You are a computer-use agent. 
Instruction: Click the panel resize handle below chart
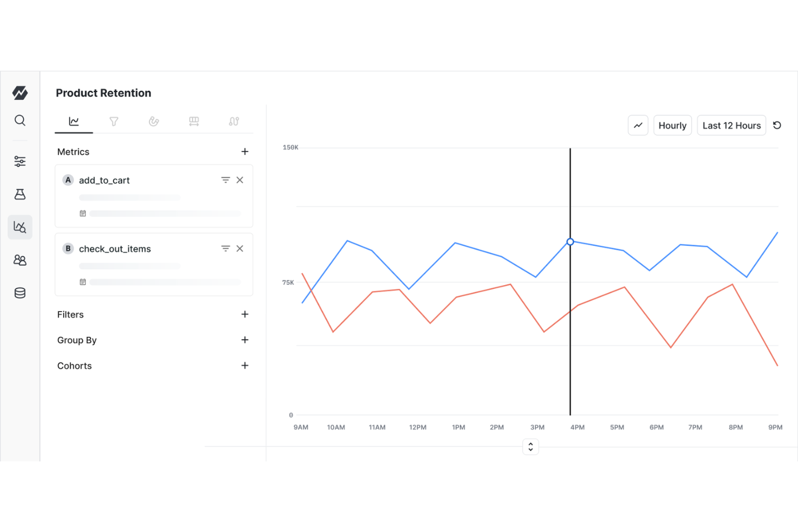531,447
